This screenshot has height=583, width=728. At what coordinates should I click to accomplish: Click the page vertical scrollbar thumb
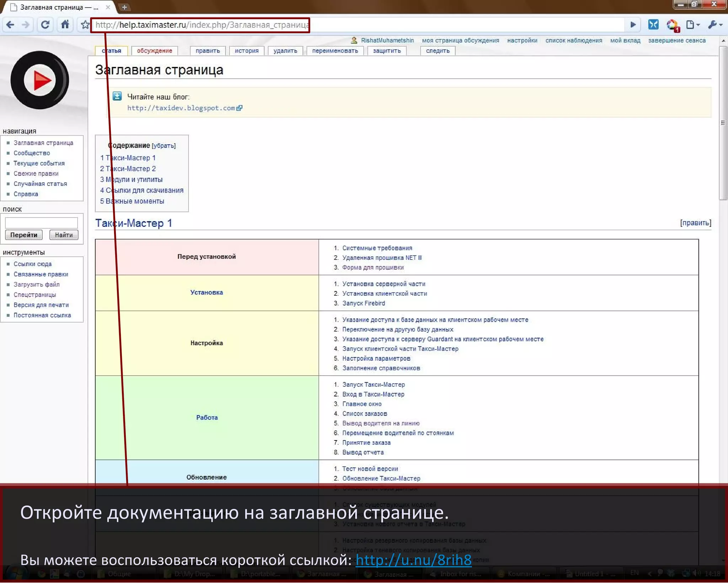723,123
